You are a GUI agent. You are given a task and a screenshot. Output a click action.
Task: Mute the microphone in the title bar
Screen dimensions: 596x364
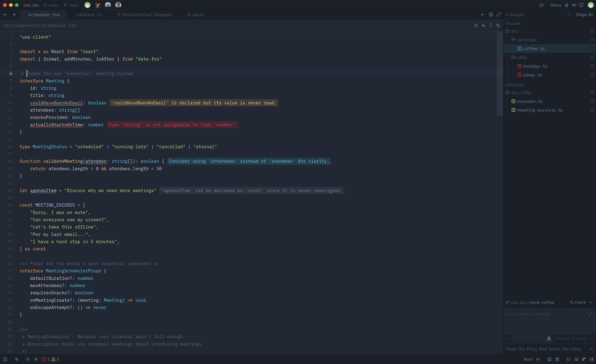point(567,5)
